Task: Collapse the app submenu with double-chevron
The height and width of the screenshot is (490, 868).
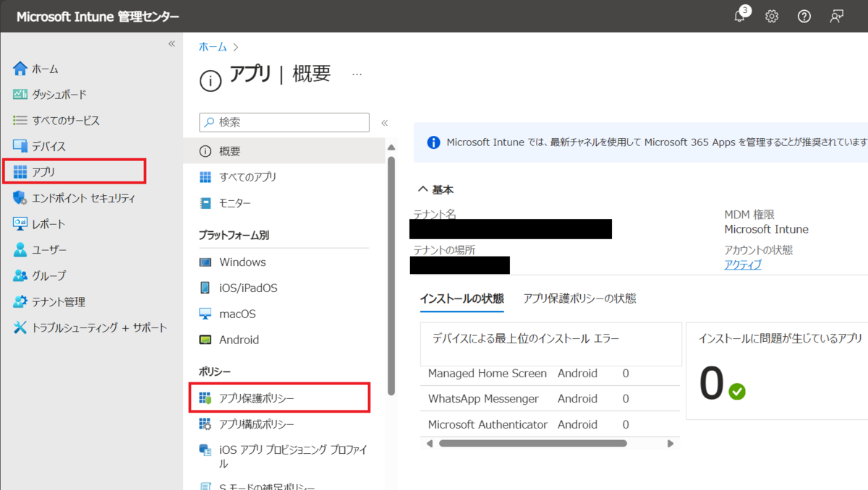Action: 385,123
